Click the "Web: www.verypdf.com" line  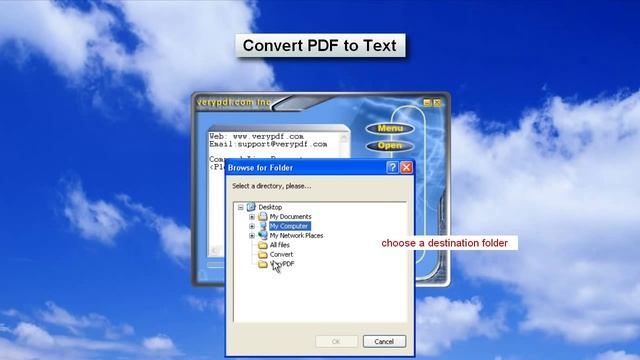[256, 136]
